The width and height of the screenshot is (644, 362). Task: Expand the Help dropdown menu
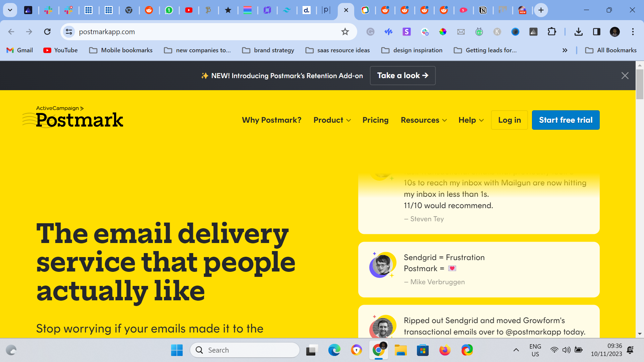[471, 120]
